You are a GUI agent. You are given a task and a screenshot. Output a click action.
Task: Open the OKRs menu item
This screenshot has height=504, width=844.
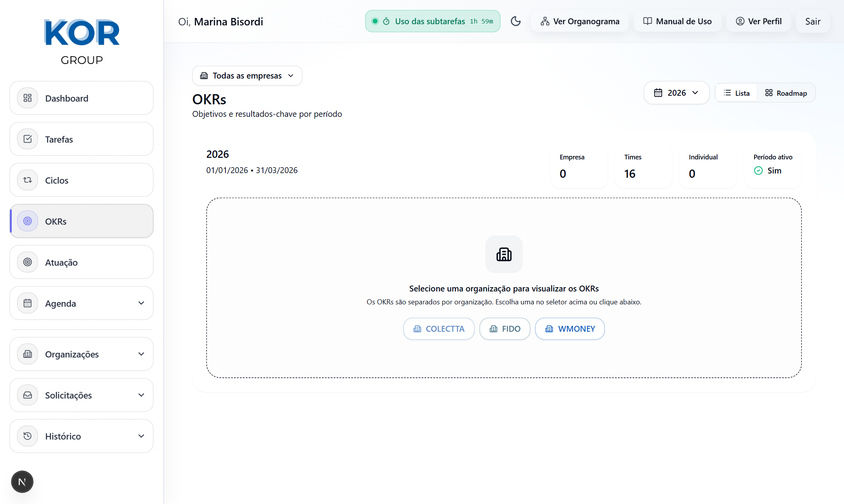click(81, 221)
